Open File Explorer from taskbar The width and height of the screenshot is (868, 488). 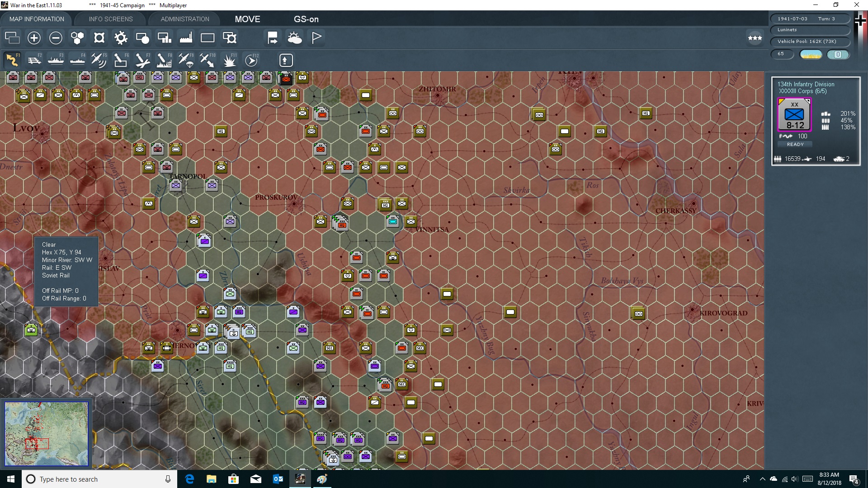point(212,479)
